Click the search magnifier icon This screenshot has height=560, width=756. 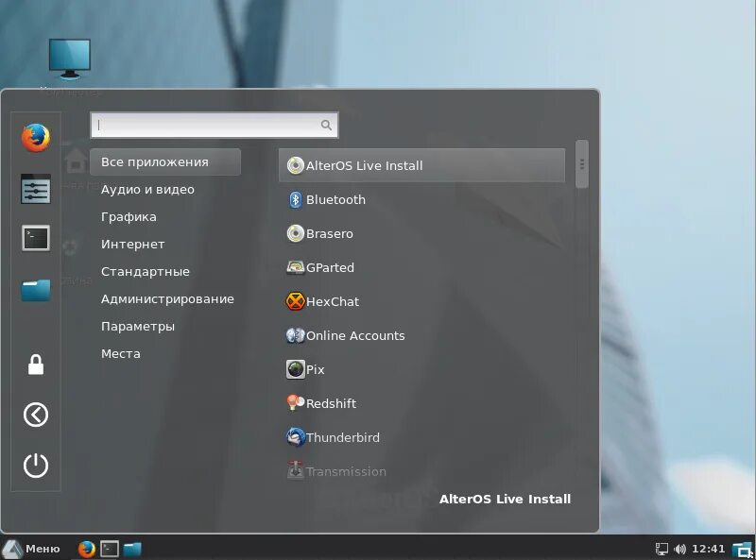[x=326, y=126]
